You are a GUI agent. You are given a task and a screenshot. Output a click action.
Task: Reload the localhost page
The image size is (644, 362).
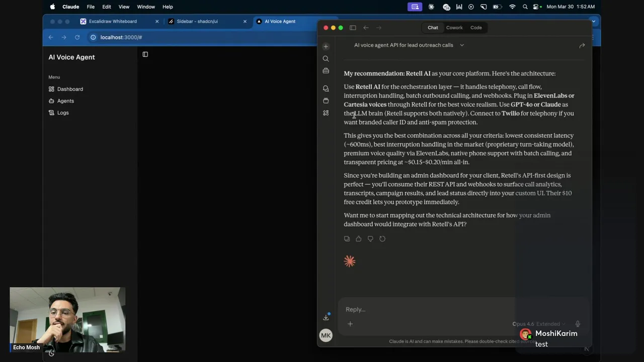point(77,37)
